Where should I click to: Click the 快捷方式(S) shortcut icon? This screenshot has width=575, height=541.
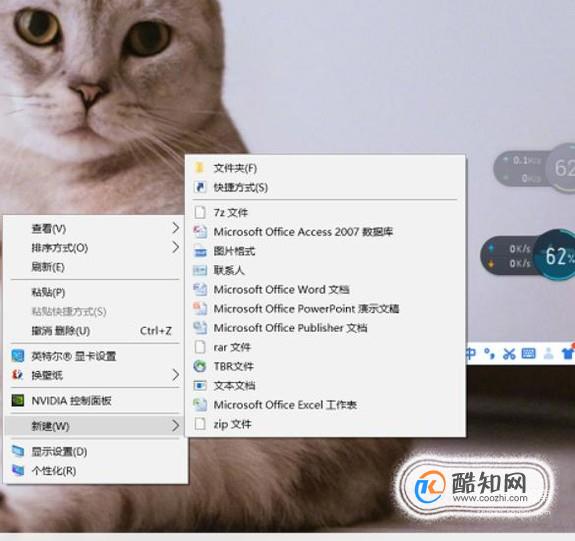[200, 187]
